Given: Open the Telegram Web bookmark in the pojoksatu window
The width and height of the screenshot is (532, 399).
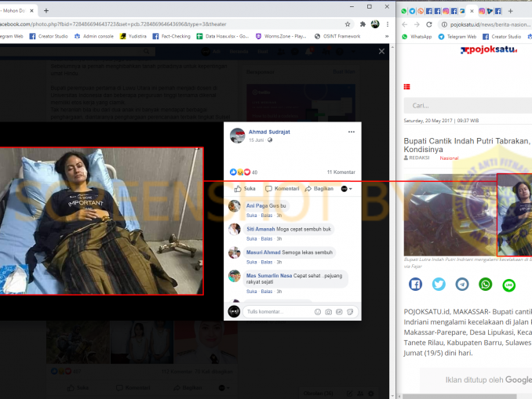Looking at the screenshot, I should tap(457, 37).
